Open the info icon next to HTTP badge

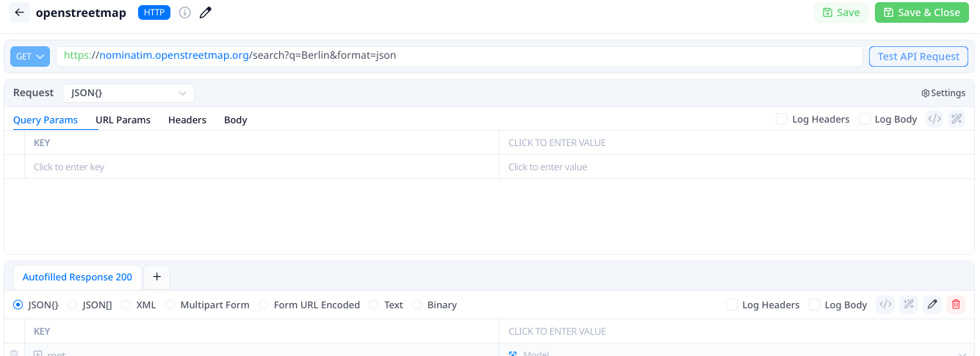pyautogui.click(x=185, y=12)
